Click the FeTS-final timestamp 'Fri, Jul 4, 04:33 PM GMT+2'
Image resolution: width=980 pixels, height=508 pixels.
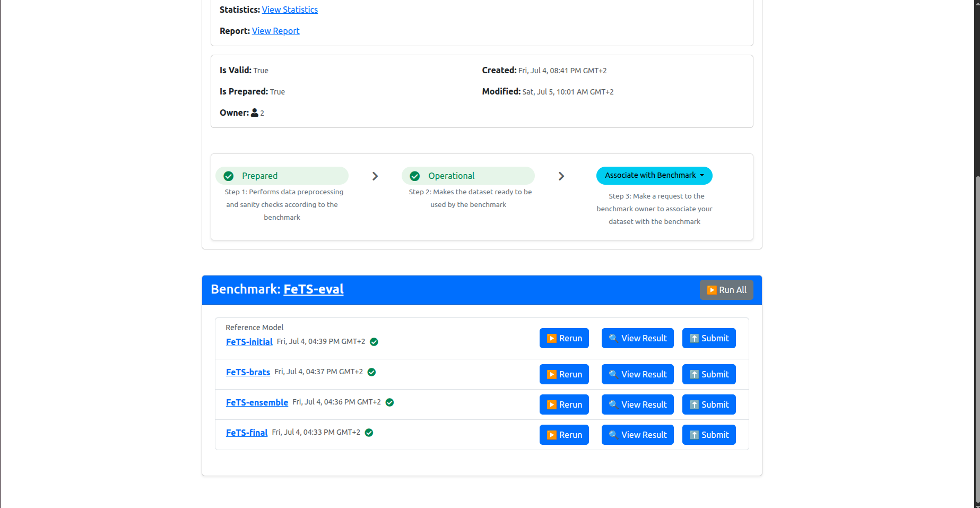click(x=316, y=432)
